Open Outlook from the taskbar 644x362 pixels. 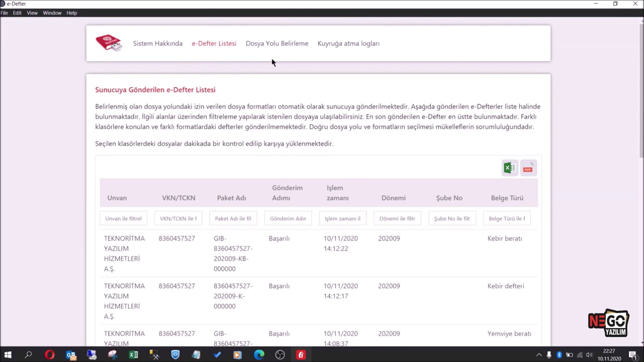[x=70, y=355]
